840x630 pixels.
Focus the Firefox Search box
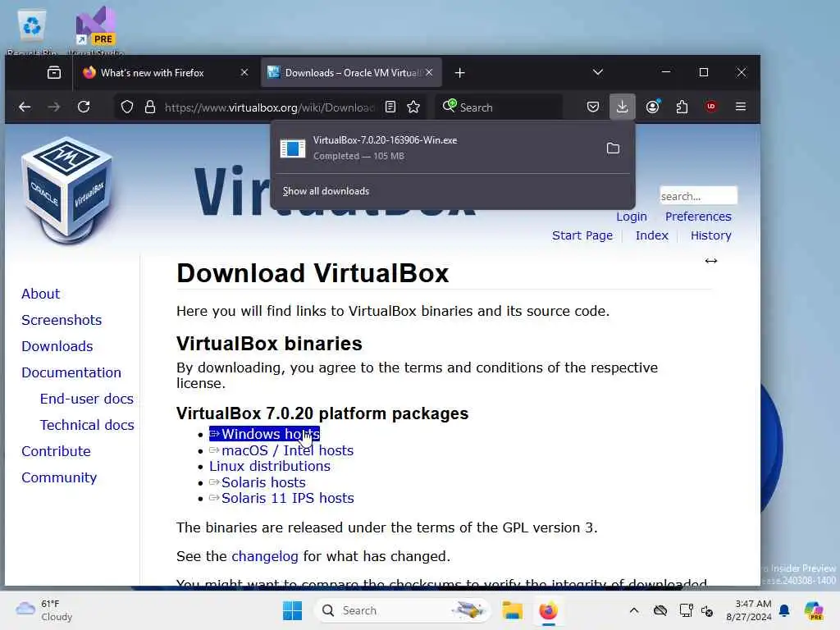click(498, 107)
